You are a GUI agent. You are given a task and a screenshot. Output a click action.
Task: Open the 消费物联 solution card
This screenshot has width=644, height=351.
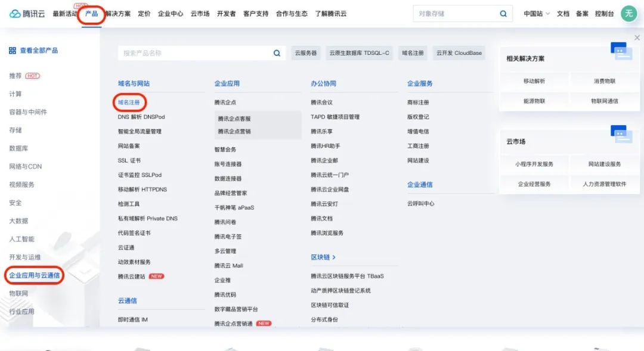coord(605,81)
